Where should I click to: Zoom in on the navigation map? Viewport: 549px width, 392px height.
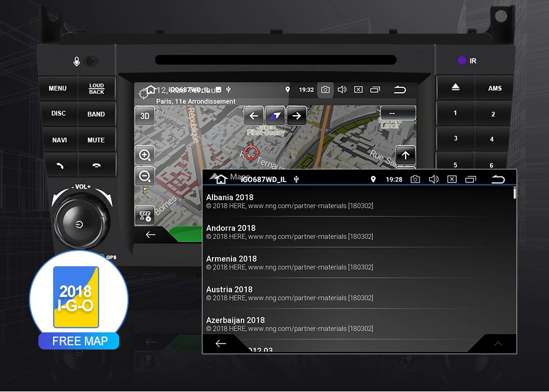[145, 155]
